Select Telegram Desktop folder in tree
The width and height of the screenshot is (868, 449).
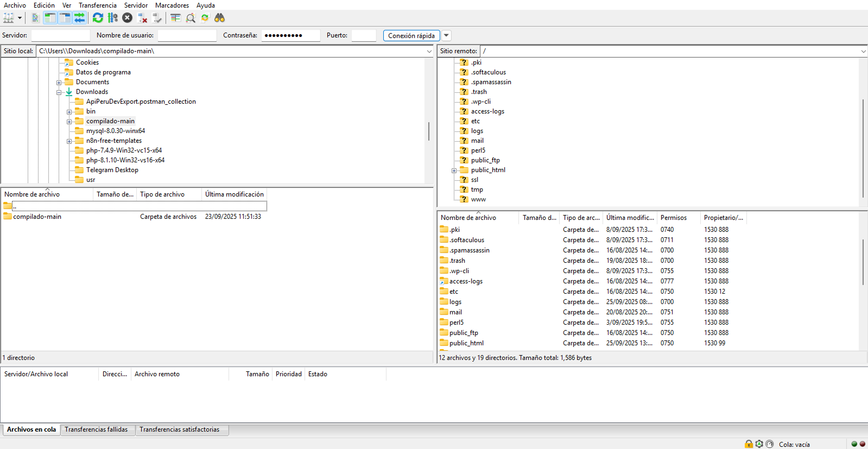pyautogui.click(x=112, y=169)
